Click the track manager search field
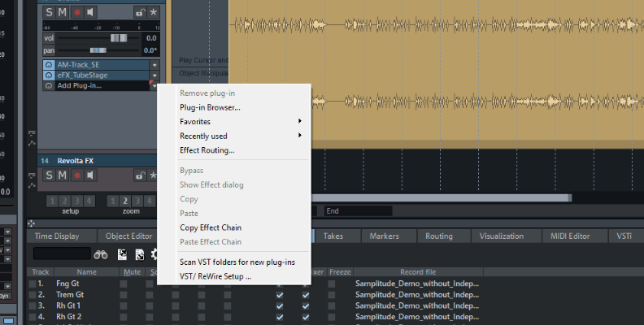This screenshot has width=644, height=325. coord(60,255)
